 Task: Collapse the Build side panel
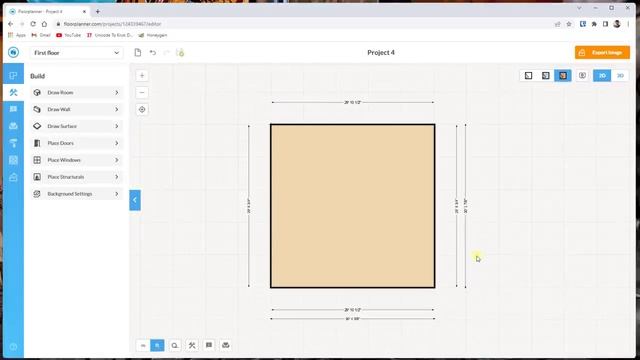click(135, 200)
